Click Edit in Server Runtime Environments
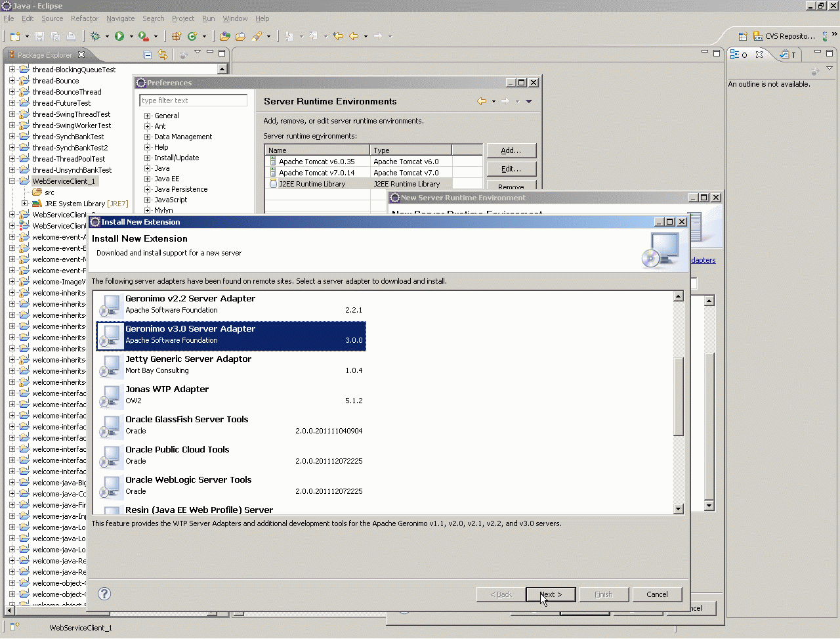 tap(511, 169)
